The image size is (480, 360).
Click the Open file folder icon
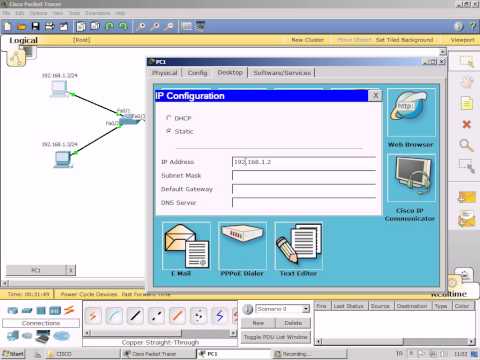[21, 26]
